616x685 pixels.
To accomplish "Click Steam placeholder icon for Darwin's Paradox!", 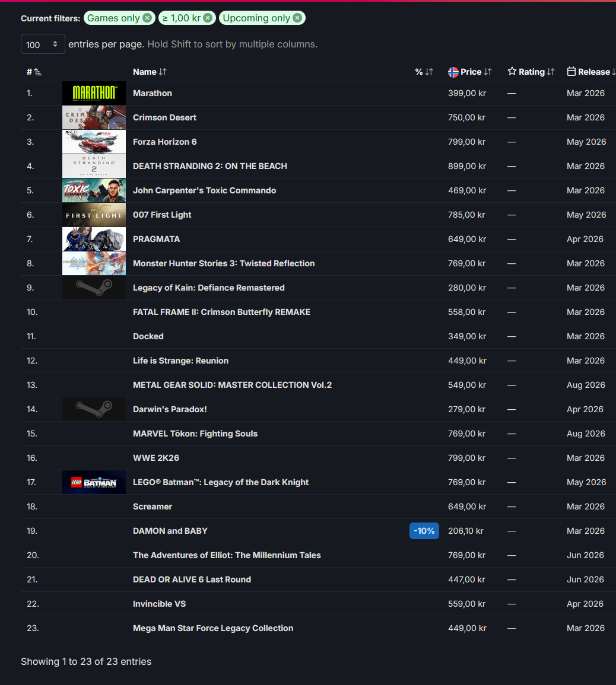I will [x=94, y=409].
